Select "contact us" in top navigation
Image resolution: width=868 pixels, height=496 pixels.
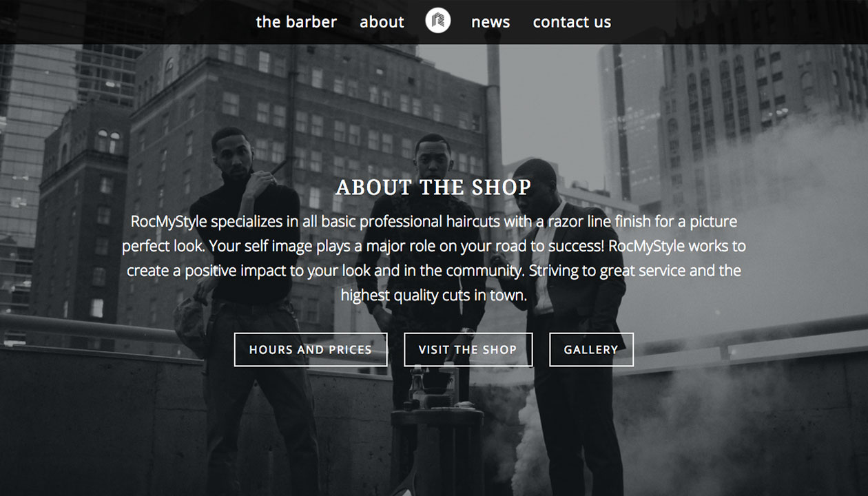(x=572, y=22)
